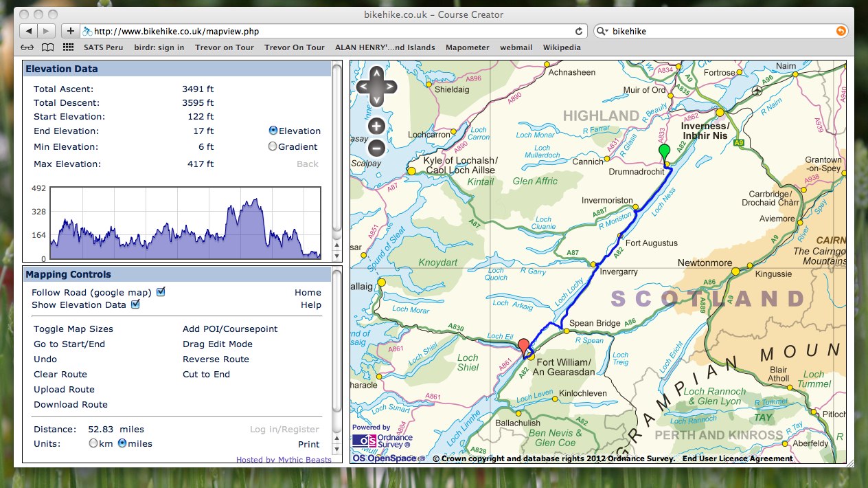This screenshot has height=488, width=868.
Task: Pan the map right with arrow control
Action: 389,87
